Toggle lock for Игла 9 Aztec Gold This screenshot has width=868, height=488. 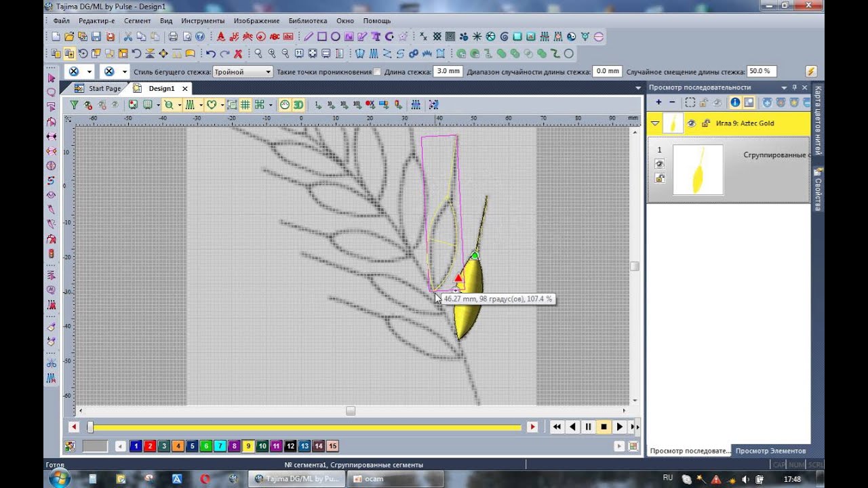[705, 123]
